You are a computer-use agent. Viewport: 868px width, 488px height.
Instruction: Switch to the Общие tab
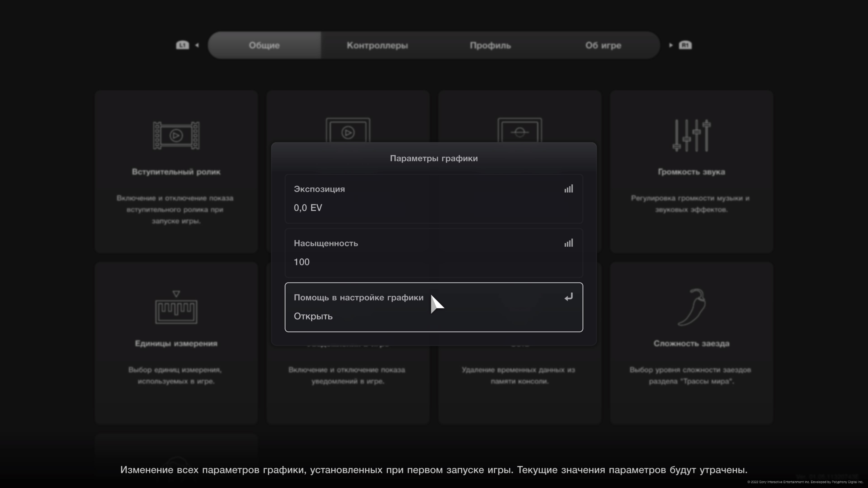coord(264,45)
